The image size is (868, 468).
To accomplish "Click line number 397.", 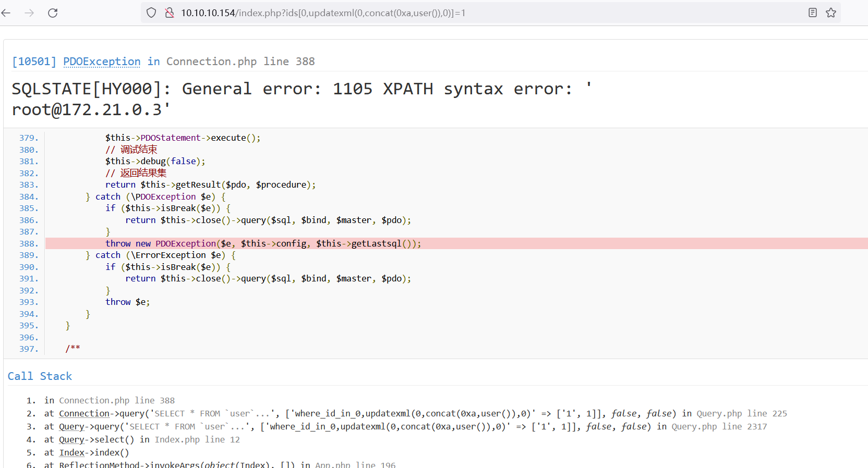I will (29, 349).
